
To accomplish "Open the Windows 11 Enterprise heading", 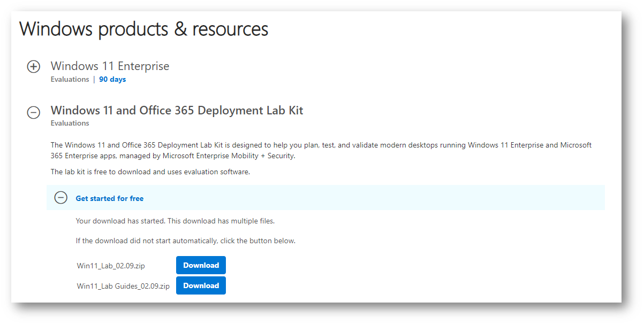I will pos(110,66).
